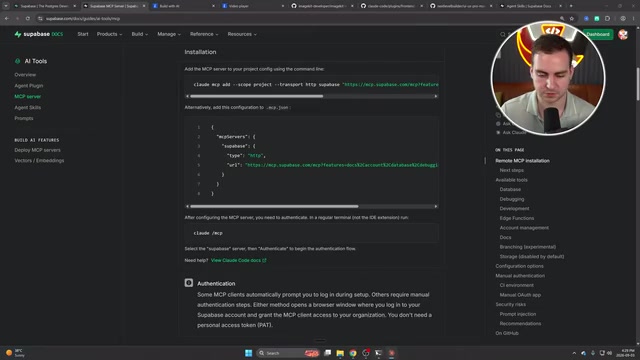Click the browser back arrow
The height and width of the screenshot is (360, 640).
(7, 18)
